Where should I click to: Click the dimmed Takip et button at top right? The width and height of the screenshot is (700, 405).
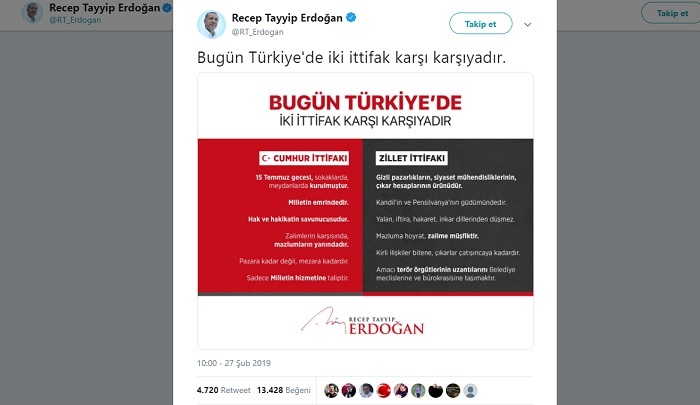click(x=671, y=13)
